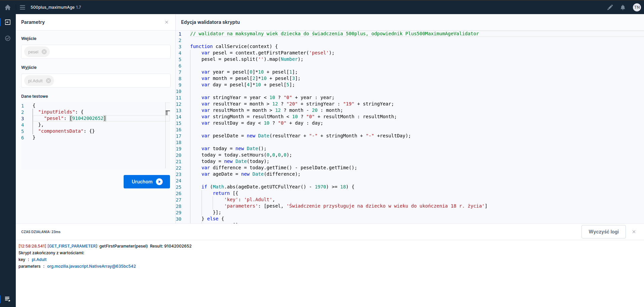The width and height of the screenshot is (644, 307).
Task: Click the pesel value in test data
Action: [x=88, y=119]
